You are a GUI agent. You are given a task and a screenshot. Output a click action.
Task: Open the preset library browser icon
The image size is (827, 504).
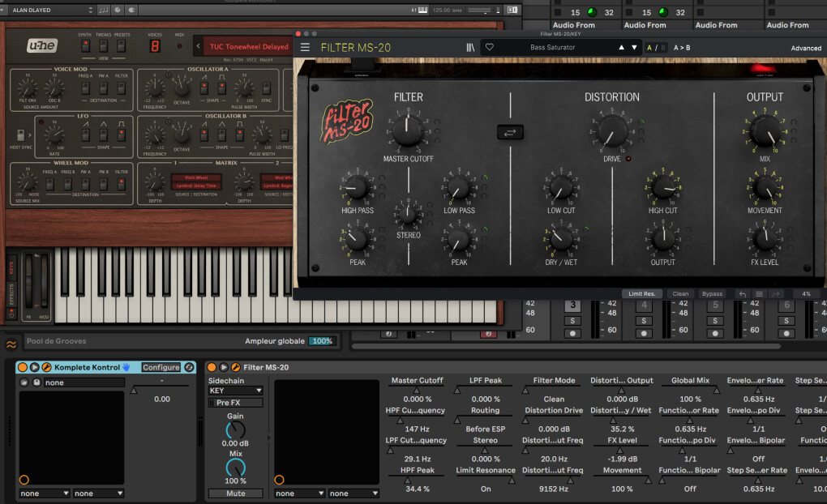[469, 48]
